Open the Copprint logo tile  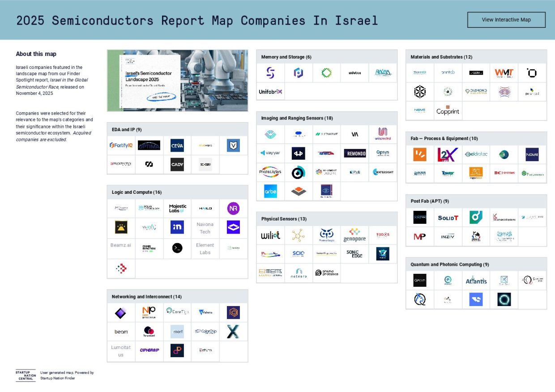(448, 111)
